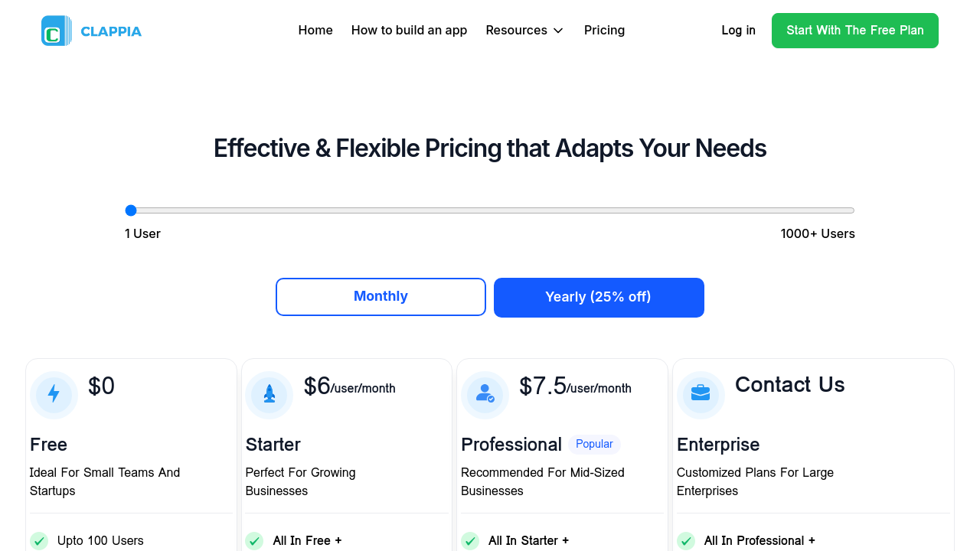
Task: Click the Starter plan rocket icon
Action: tap(269, 394)
